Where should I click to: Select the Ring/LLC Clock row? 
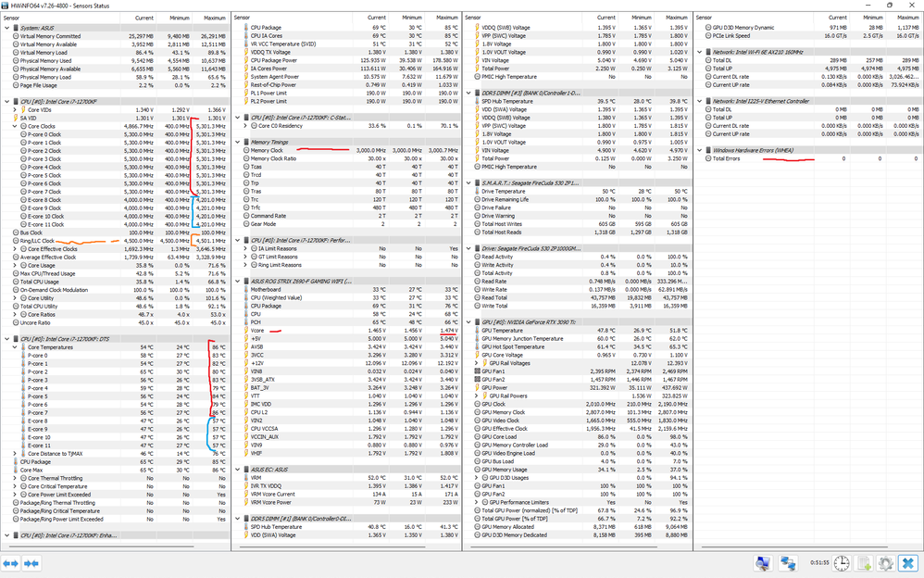pyautogui.click(x=116, y=241)
